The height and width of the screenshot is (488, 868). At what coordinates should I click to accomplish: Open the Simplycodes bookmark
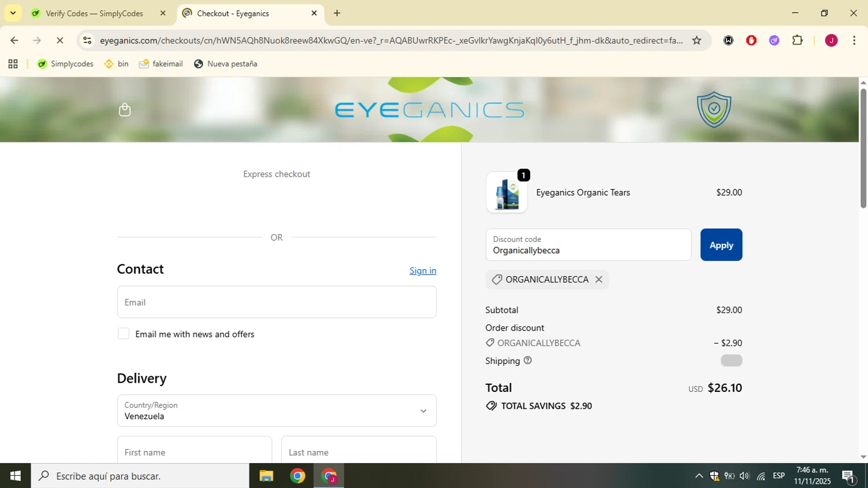65,64
